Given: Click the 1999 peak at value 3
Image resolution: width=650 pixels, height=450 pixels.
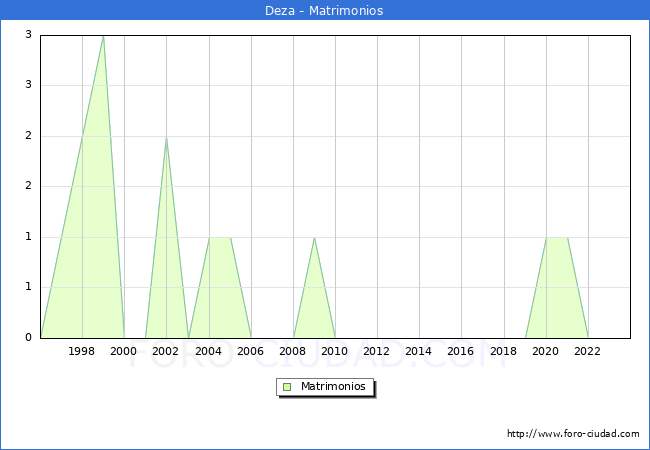Looking at the screenshot, I should (103, 36).
